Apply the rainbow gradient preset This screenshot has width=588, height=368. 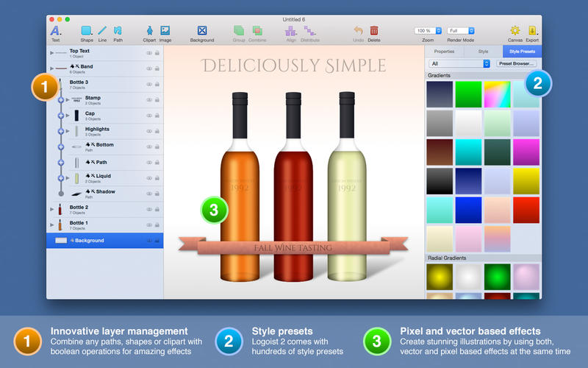coord(498,94)
